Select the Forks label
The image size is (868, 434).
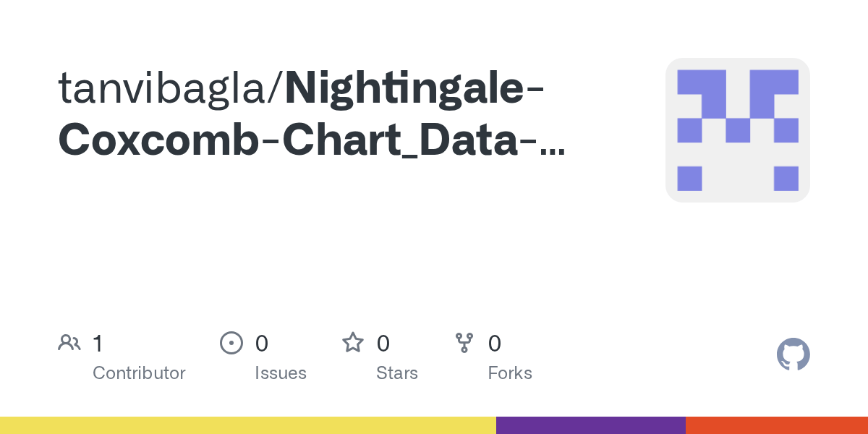coord(510,373)
